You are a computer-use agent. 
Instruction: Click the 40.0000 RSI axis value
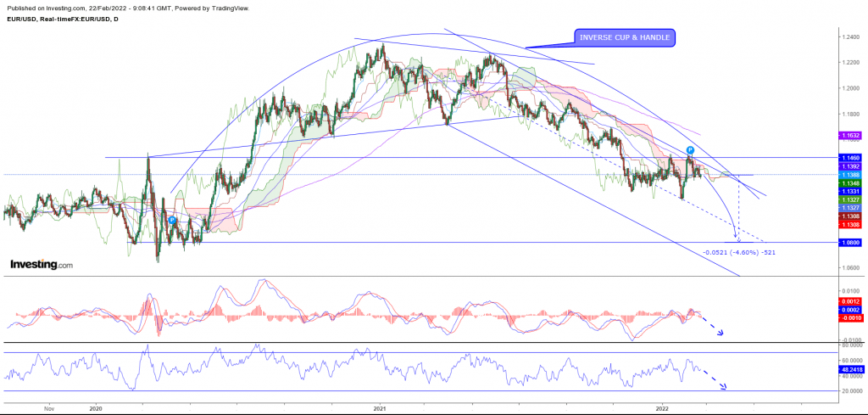(851, 376)
